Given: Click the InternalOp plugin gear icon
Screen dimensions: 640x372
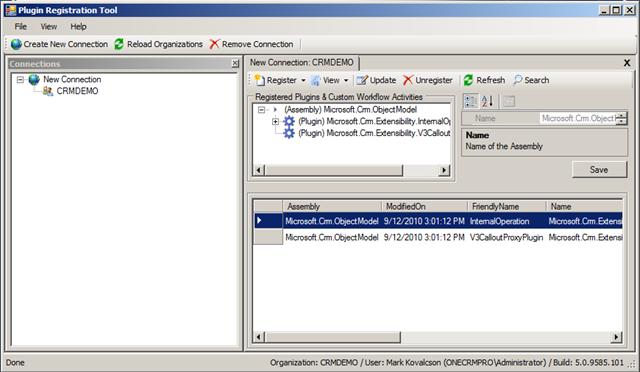Looking at the screenshot, I should click(x=289, y=121).
